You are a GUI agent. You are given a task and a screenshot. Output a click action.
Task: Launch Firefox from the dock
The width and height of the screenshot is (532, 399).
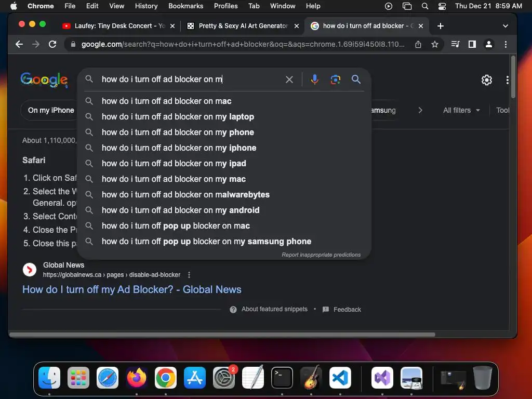[x=137, y=378]
